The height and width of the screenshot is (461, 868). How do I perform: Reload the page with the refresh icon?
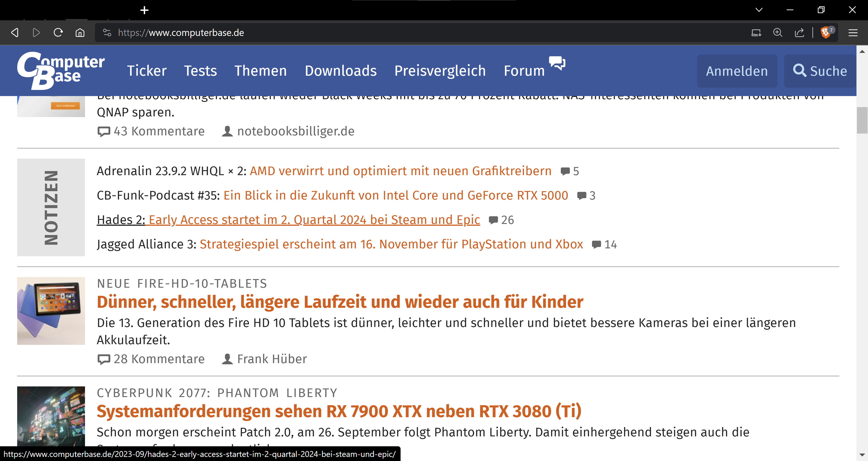[x=58, y=33]
